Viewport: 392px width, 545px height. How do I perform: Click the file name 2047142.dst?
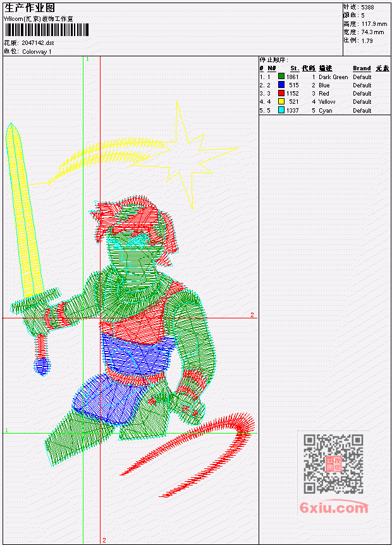[37, 43]
